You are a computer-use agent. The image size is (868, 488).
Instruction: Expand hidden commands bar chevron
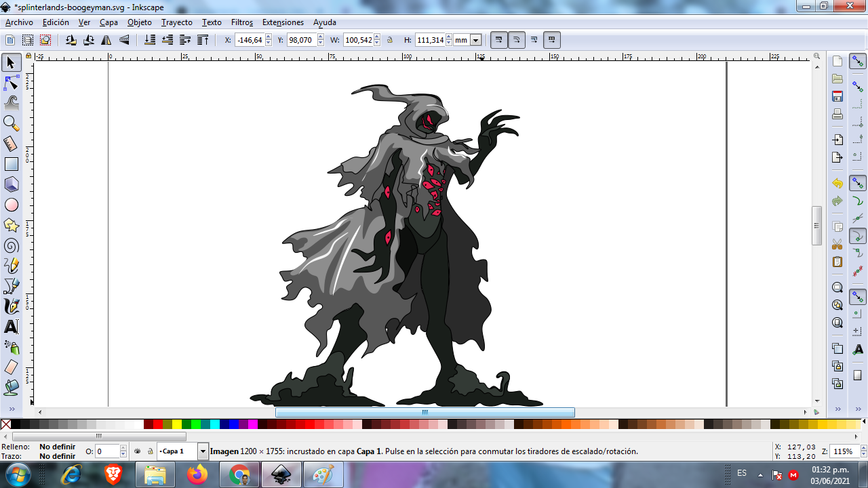(x=837, y=409)
